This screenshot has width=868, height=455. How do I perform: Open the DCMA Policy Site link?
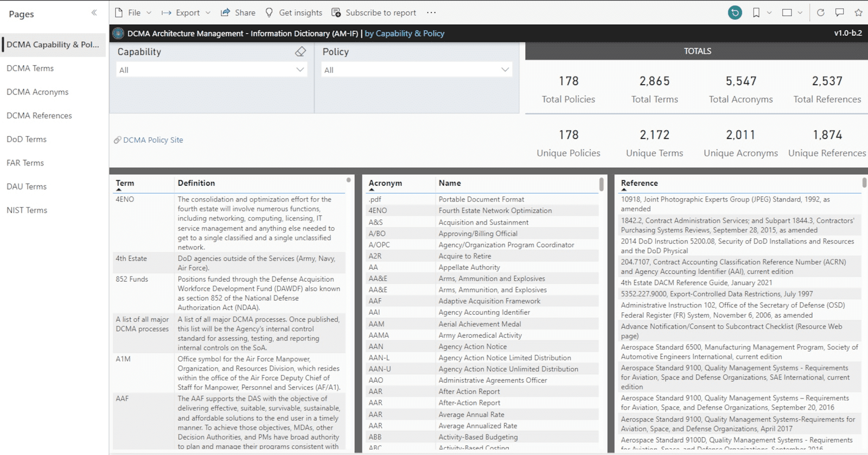click(152, 140)
